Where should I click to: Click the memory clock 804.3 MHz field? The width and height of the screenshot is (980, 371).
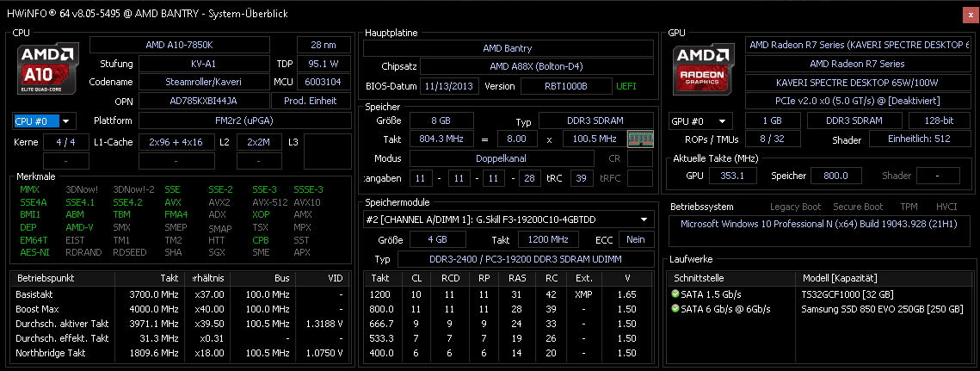point(441,139)
